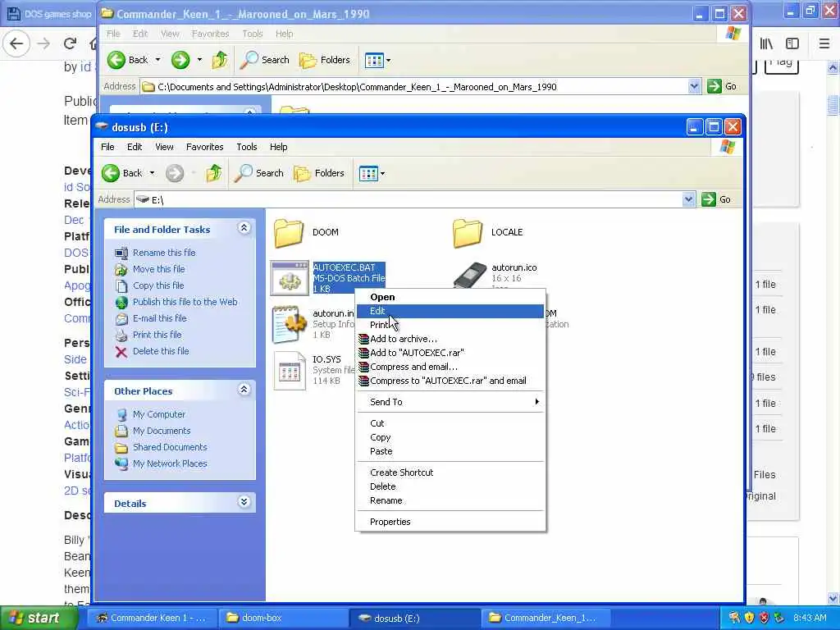Select the LOCALE folder icon
The height and width of the screenshot is (630, 840).
(x=467, y=232)
